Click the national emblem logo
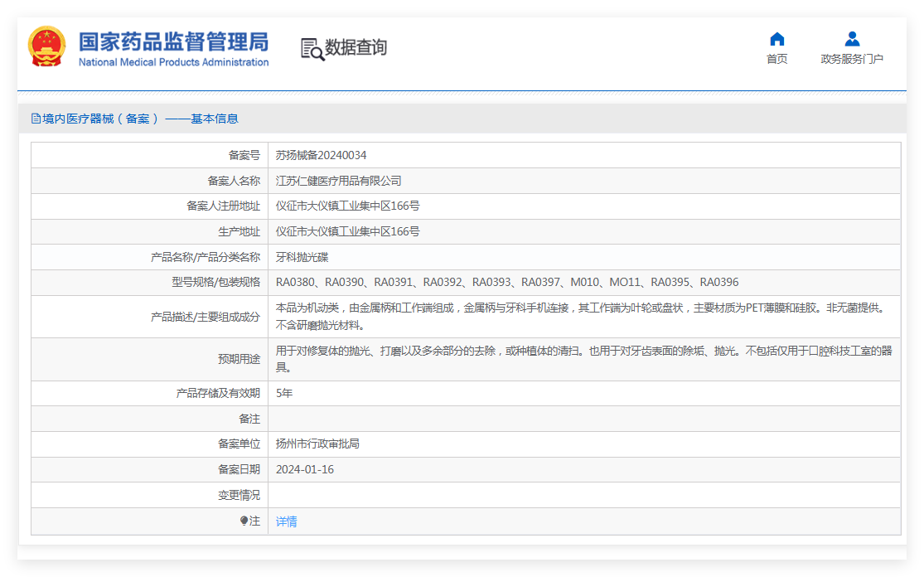The image size is (924, 577). click(46, 46)
